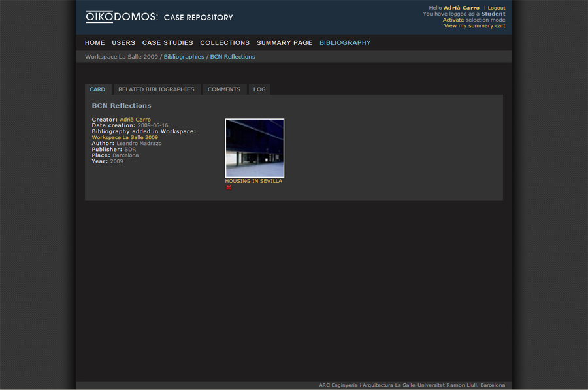Click the red delete icon under the thumbnail
Viewport: 588px width, 390px height.
[229, 187]
